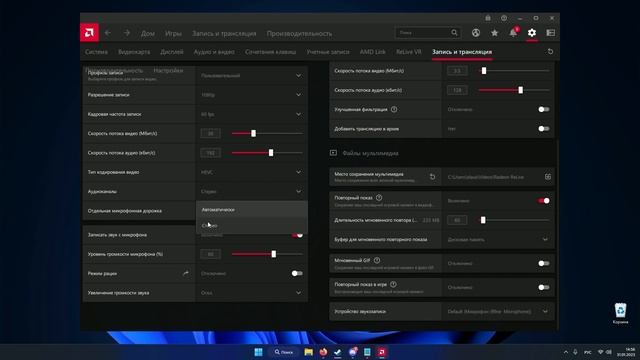Toggle Добавить трансляцию в архив switch
Image resolution: width=640 pixels, height=360 pixels.
(544, 129)
